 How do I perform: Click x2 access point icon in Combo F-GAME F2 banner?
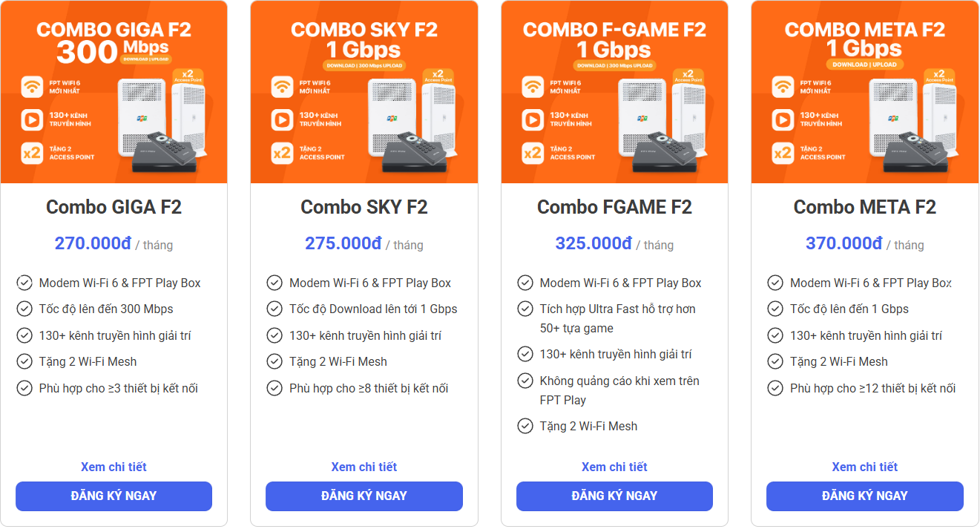(x=533, y=153)
